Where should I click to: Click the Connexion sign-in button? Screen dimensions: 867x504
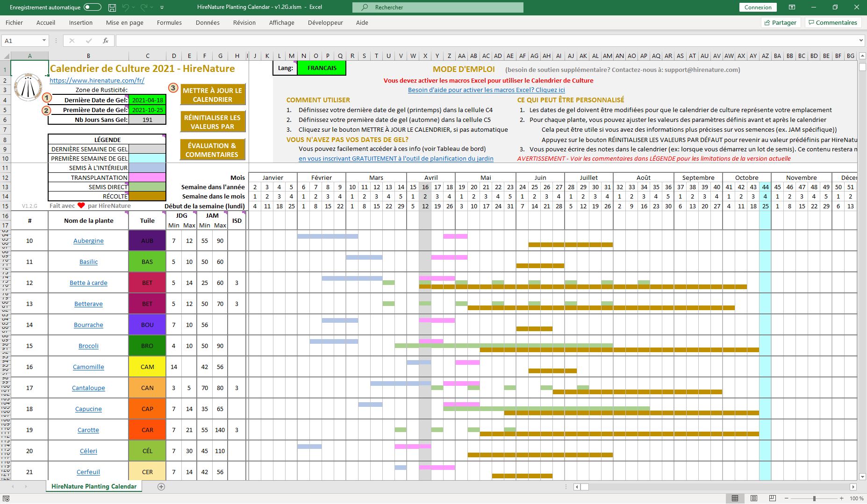click(758, 7)
